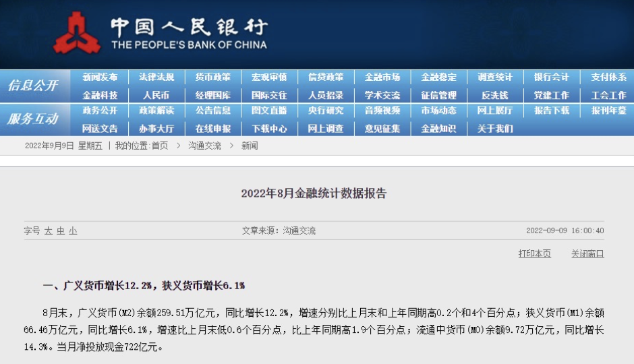634x364 pixels.
Task: Click the 中国人民银行 calligraphy title
Action: pos(190,27)
